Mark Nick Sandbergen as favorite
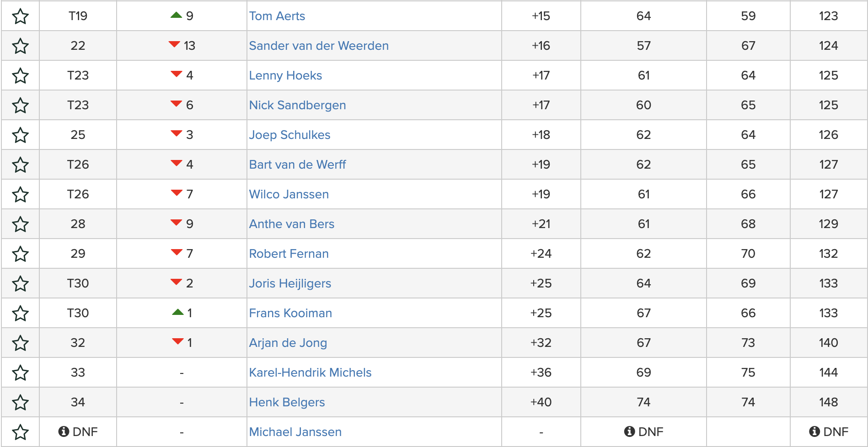 click(x=20, y=106)
